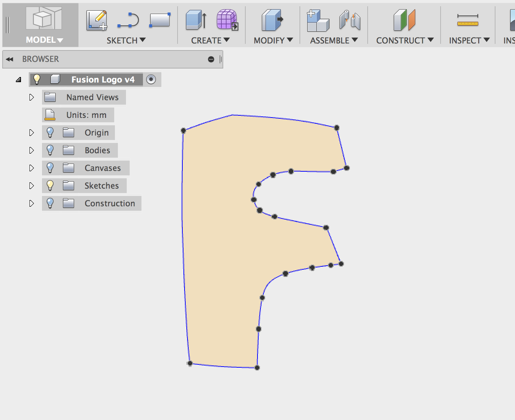Click the Measure ruler icon
The image size is (515, 420).
468,20
